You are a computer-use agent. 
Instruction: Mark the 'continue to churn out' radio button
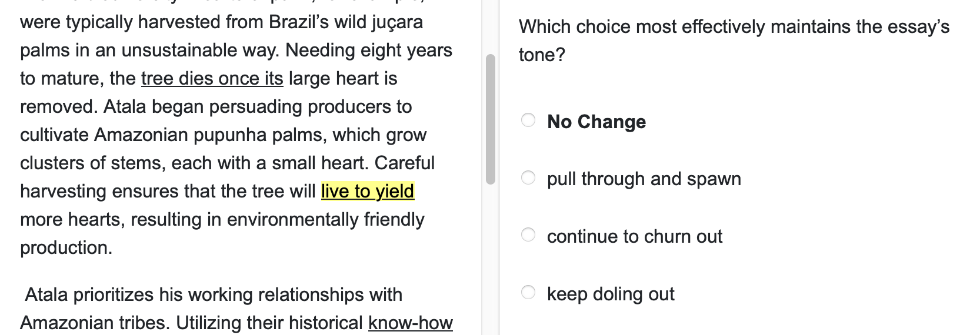click(528, 235)
